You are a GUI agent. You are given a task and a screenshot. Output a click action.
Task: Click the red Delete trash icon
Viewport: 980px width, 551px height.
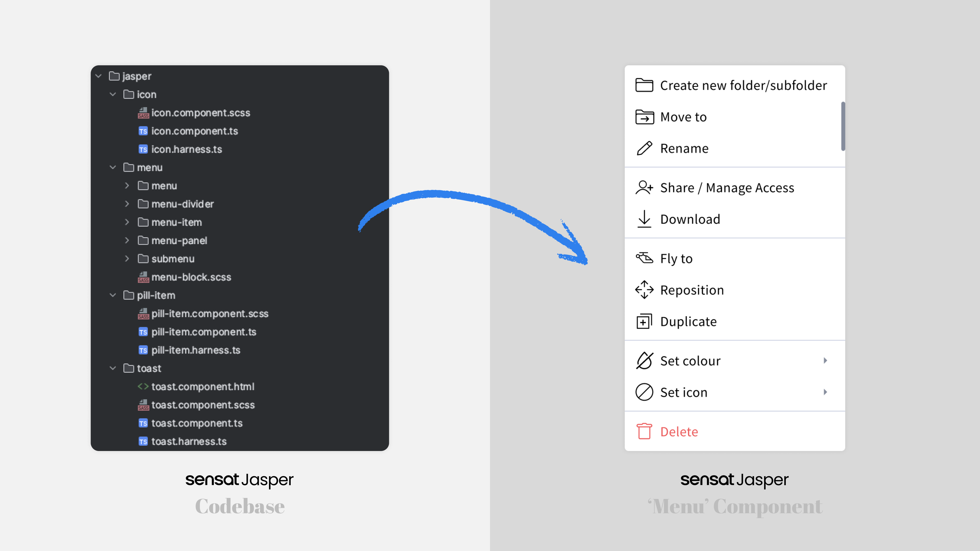pyautogui.click(x=644, y=431)
